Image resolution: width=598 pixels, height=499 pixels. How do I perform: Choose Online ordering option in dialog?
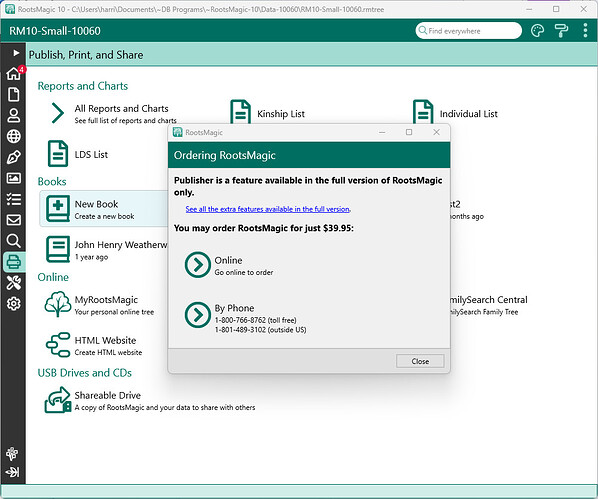click(229, 265)
